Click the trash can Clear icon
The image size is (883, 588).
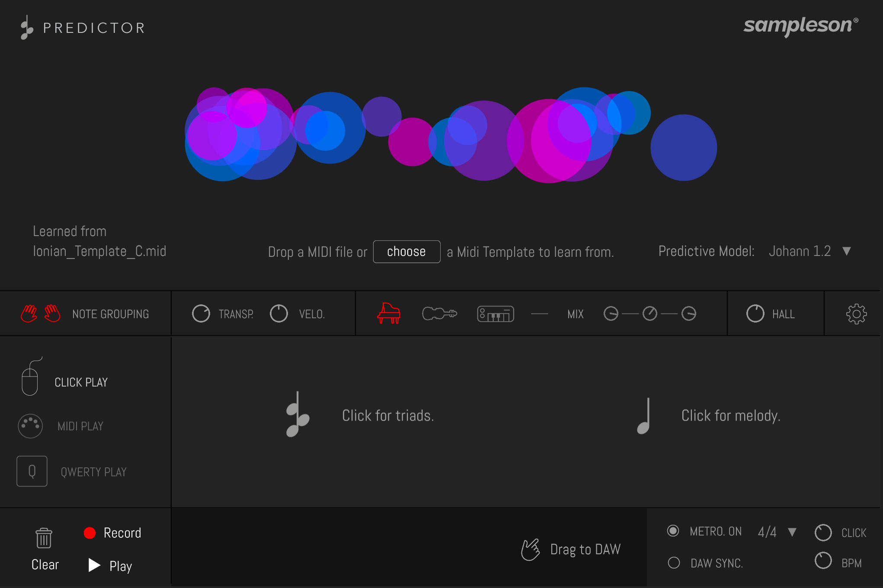(44, 538)
